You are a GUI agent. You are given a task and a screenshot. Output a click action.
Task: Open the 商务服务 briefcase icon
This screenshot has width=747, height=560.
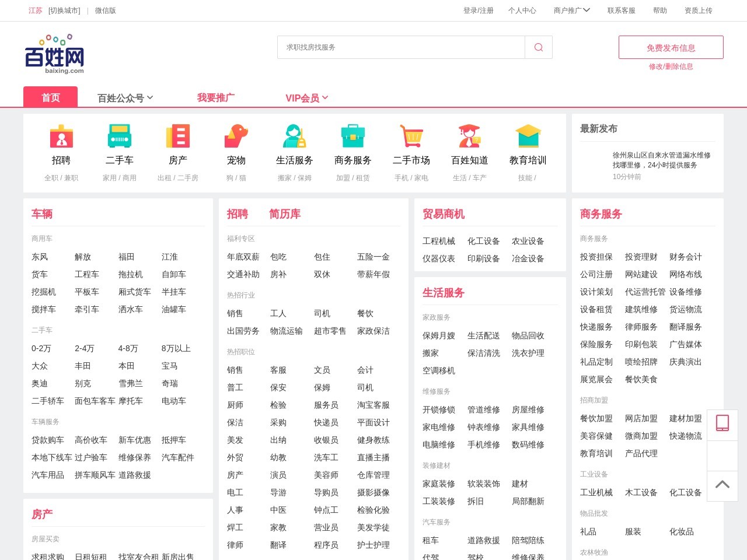(x=353, y=136)
